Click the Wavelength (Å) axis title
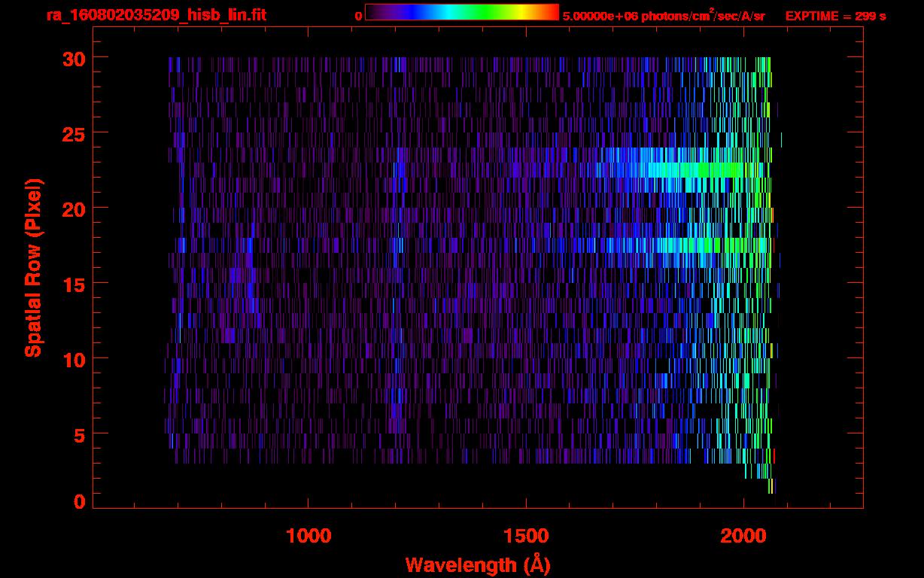924x578 pixels. [478, 564]
